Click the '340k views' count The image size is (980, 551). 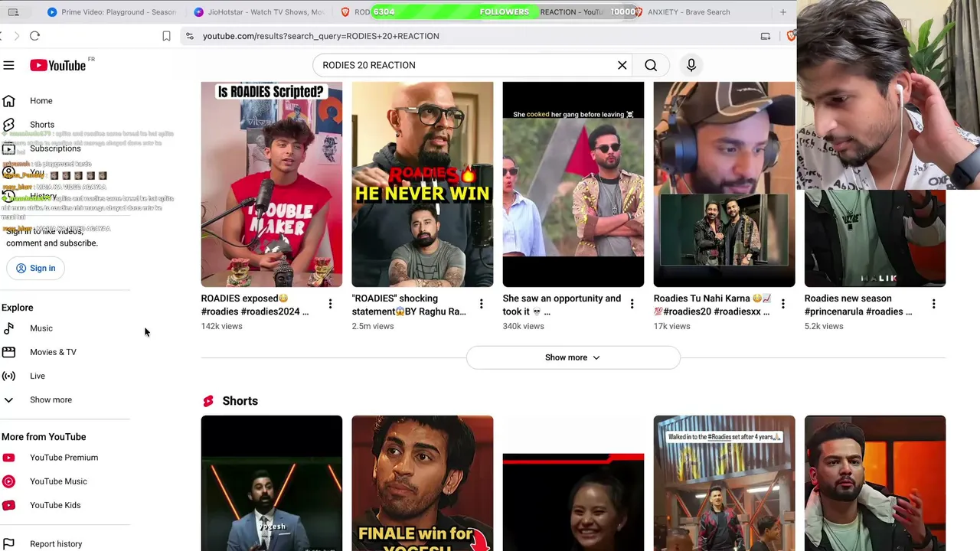point(524,326)
